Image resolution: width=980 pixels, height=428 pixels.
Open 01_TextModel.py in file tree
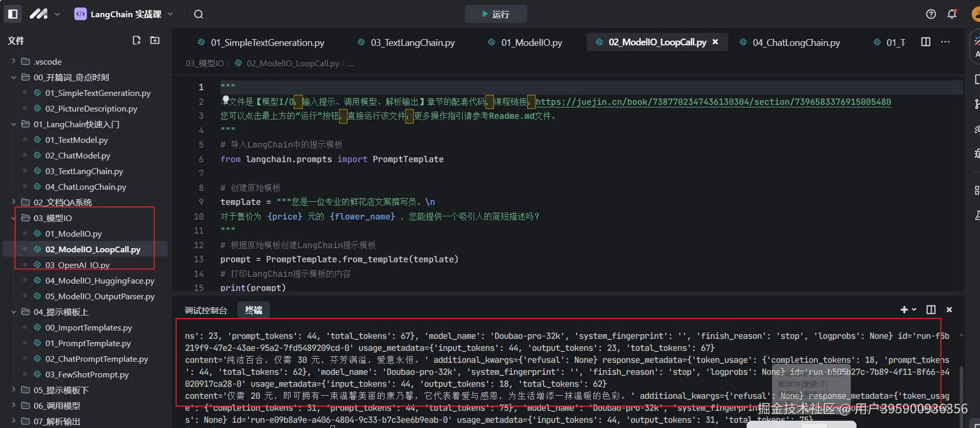click(77, 140)
